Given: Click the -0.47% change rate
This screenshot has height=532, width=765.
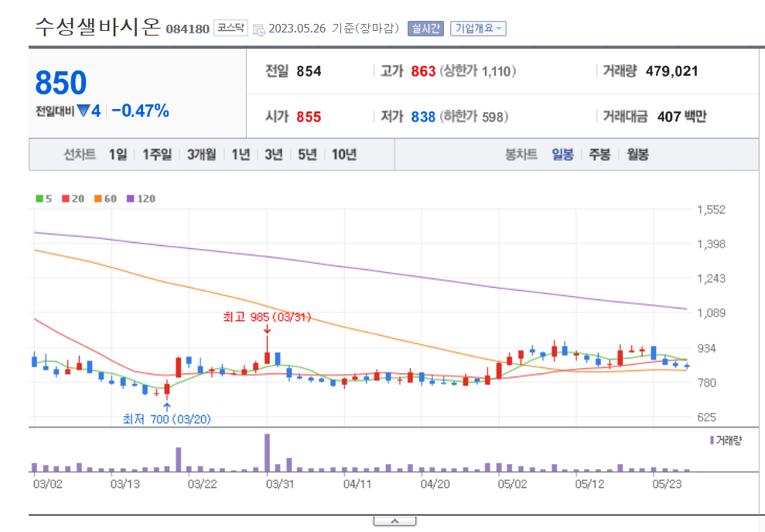Looking at the screenshot, I should pos(141,111).
